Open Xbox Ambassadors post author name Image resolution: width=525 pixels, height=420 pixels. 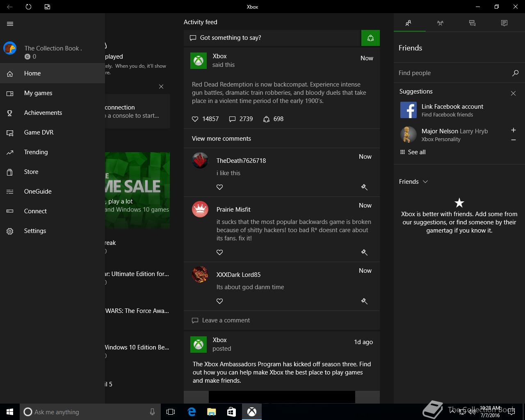click(x=219, y=340)
